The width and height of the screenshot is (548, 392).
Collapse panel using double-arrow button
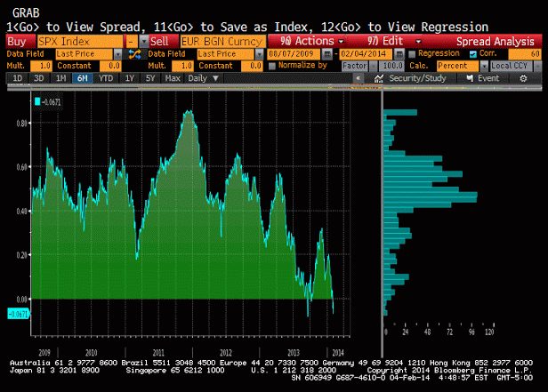(358, 78)
